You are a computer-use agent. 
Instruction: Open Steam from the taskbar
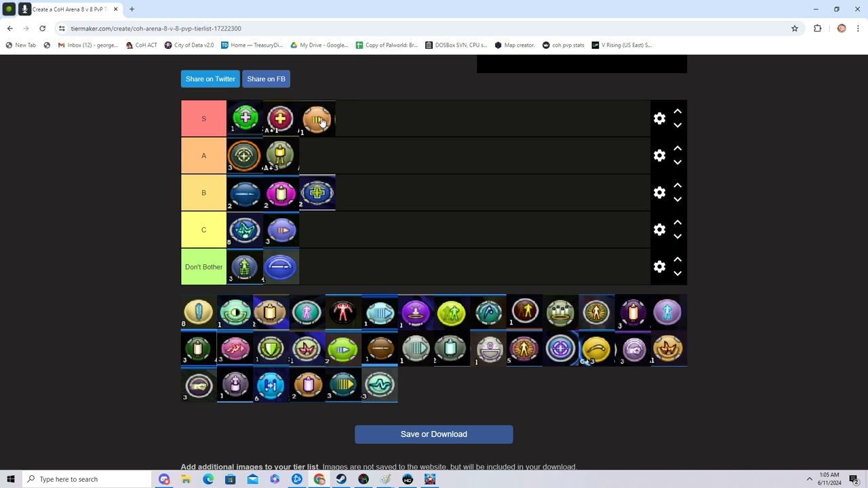tap(341, 479)
